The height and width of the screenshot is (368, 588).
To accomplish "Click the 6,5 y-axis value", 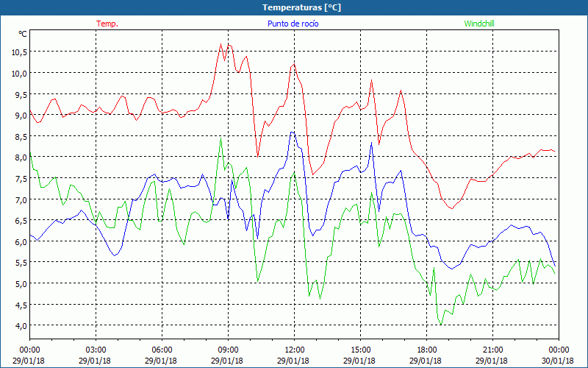I will coord(21,220).
